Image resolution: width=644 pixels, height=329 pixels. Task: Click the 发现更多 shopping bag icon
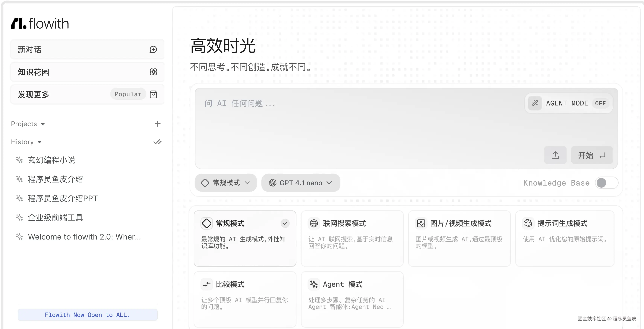[x=153, y=94]
